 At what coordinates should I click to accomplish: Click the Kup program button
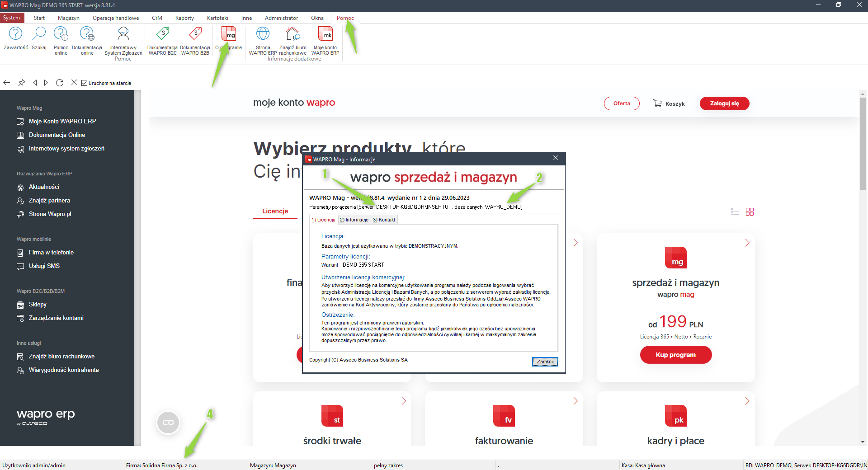pyautogui.click(x=676, y=355)
